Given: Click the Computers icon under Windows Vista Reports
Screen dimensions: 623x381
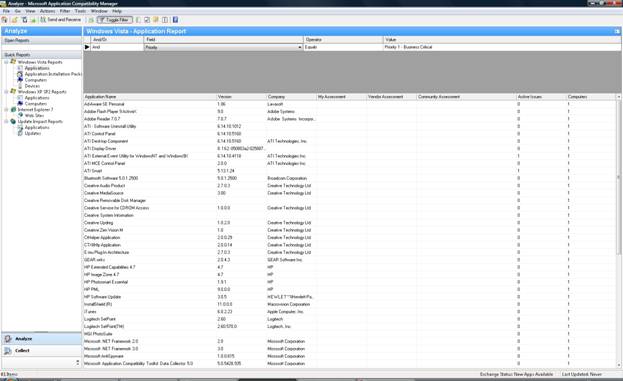Looking at the screenshot, I should coord(20,80).
